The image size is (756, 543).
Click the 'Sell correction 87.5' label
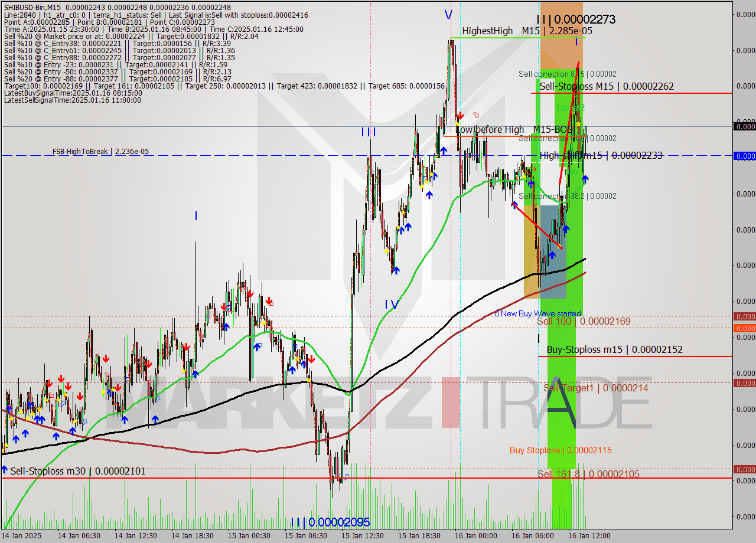pos(568,74)
